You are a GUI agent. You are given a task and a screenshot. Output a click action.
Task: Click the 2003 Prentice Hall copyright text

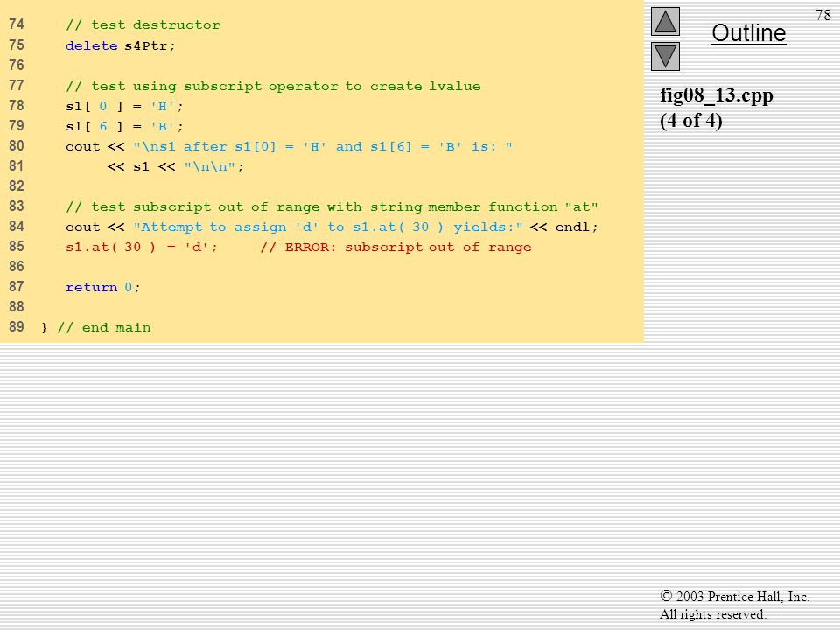coord(734,597)
